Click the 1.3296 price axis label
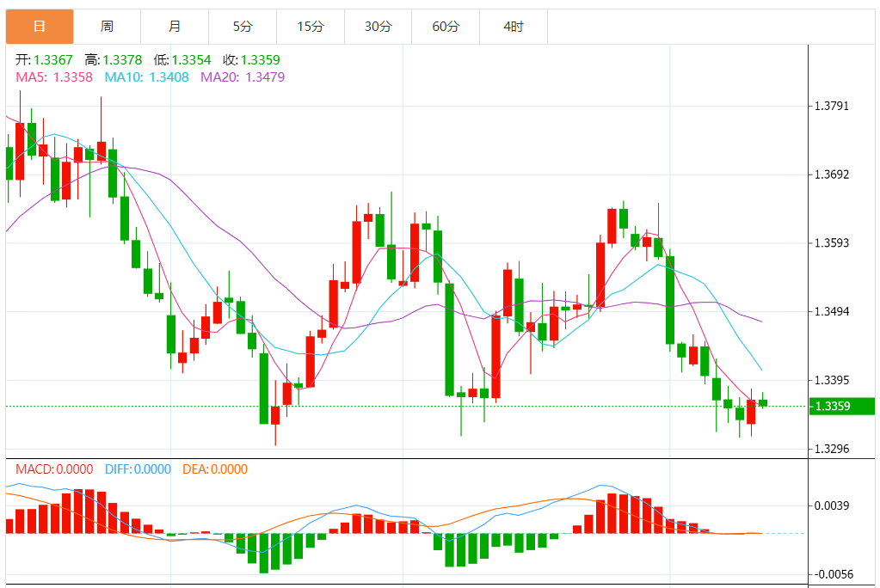The image size is (880, 588). (832, 449)
